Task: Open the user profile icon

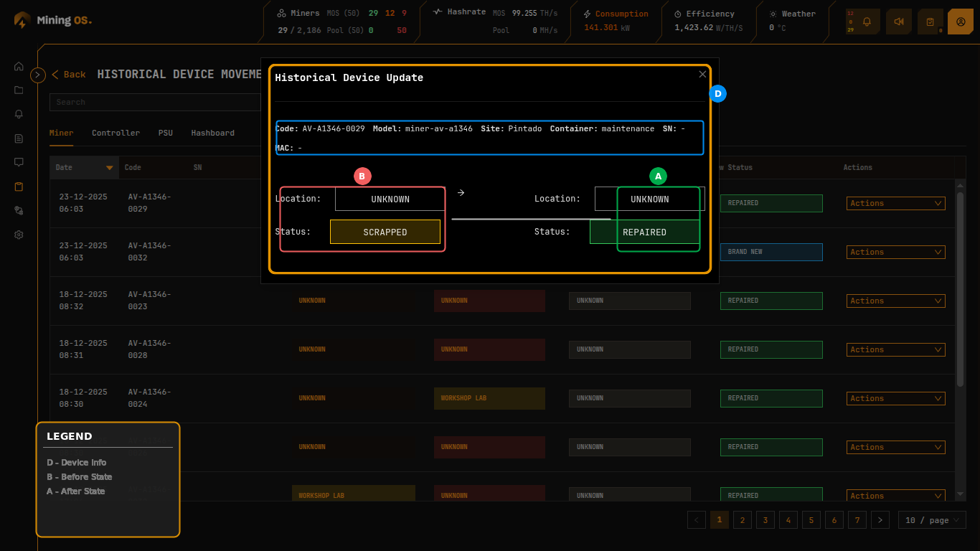Action: click(961, 22)
